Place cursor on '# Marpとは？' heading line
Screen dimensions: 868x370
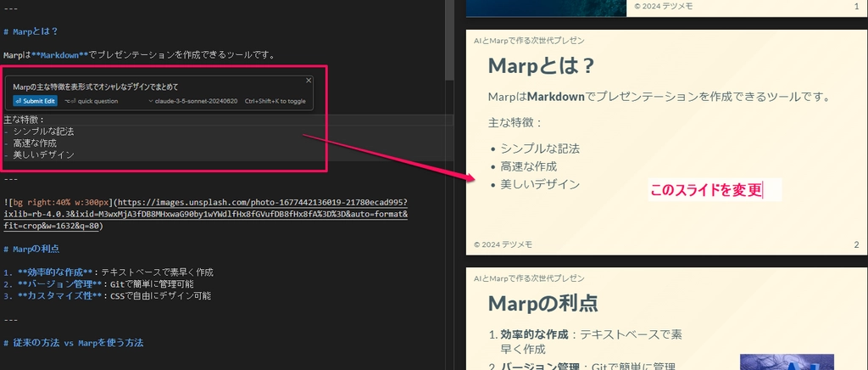point(36,31)
